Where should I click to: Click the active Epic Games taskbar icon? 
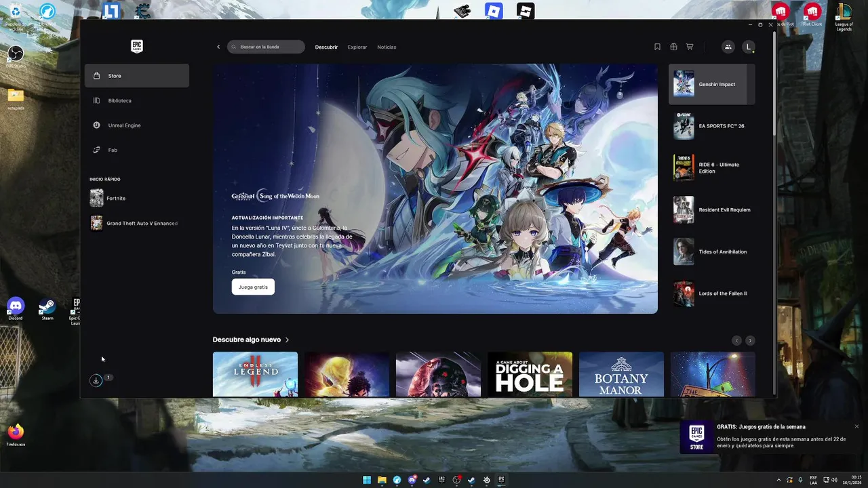(501, 480)
